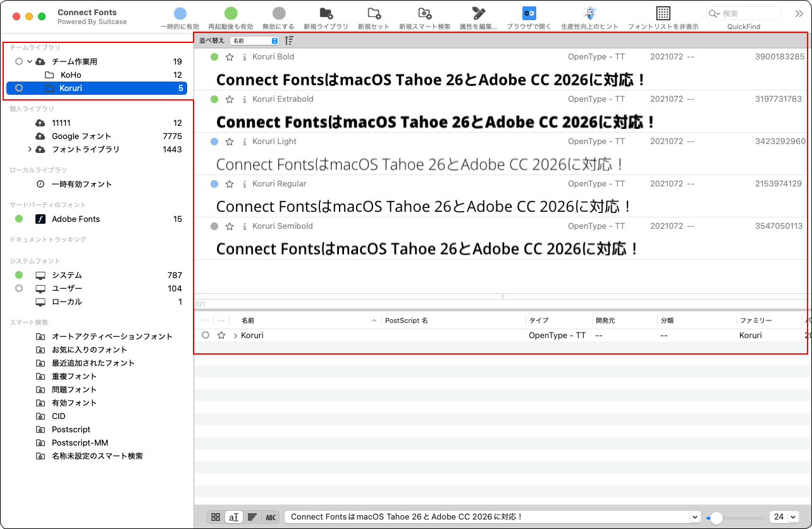Show more toolbar items via double chevron
Viewport: 812px width, 529px height.
799,13
